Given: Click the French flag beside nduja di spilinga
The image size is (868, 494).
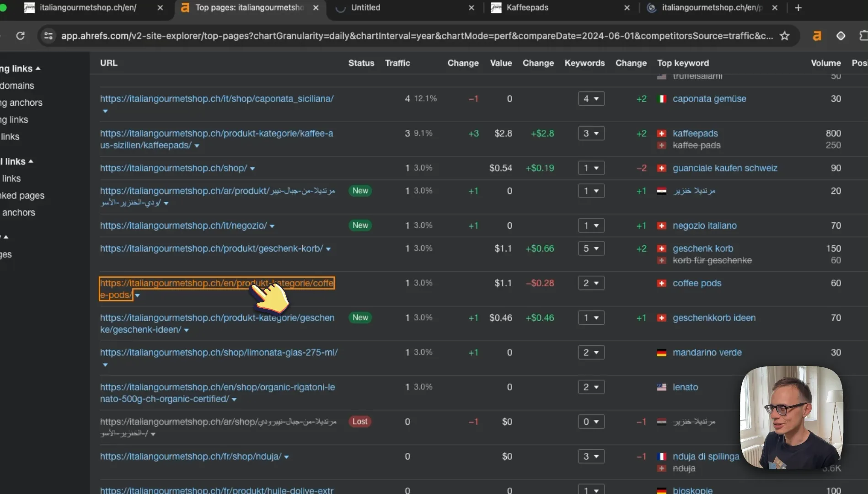Looking at the screenshot, I should coord(661,456).
